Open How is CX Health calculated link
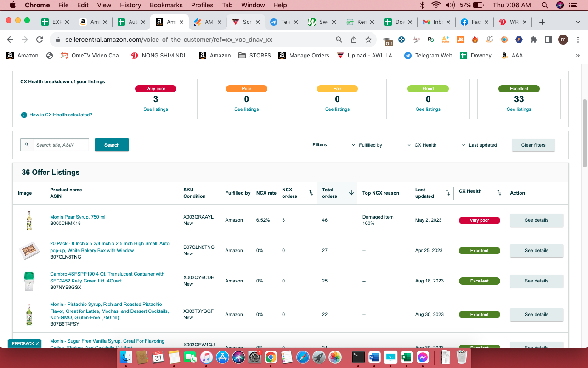 (x=61, y=115)
